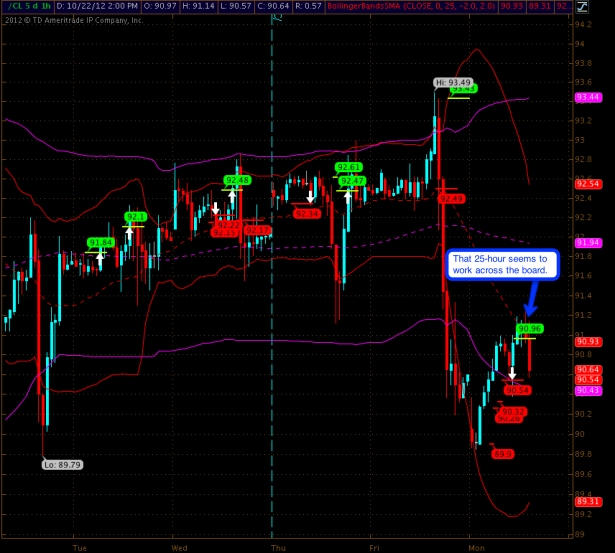Image resolution: width=615 pixels, height=553 pixels.
Task: Click the BollingerBandsSMA study label
Action: [x=381, y=5]
